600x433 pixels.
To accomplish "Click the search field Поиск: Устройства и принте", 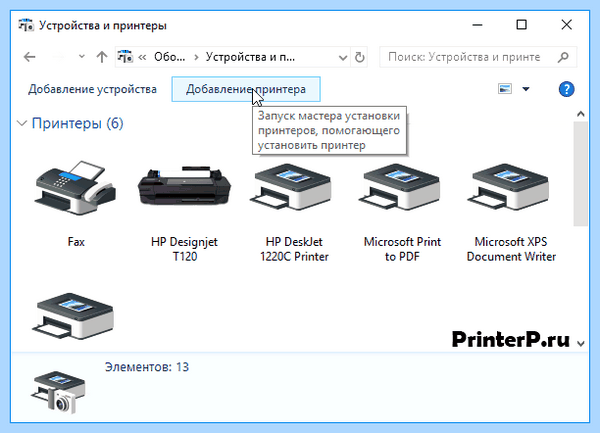I will click(x=478, y=57).
